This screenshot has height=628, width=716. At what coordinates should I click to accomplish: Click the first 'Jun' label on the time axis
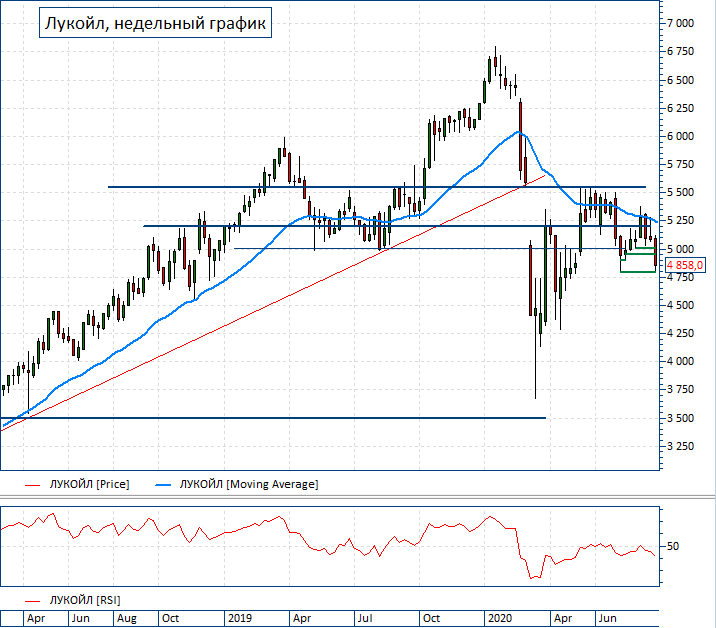click(80, 618)
